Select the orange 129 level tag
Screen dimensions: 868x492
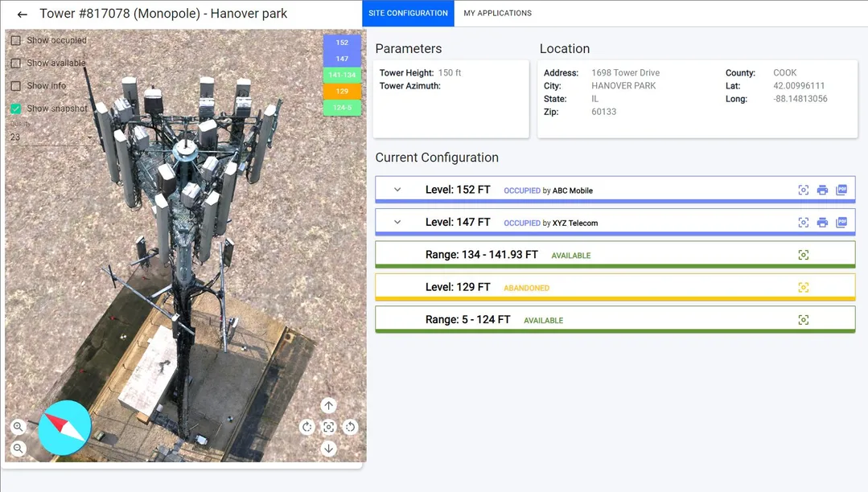pos(342,92)
